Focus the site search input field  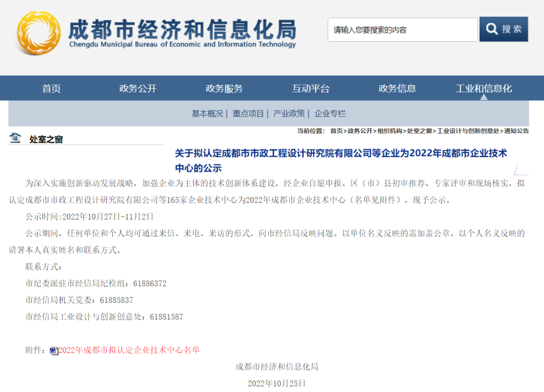(x=402, y=30)
